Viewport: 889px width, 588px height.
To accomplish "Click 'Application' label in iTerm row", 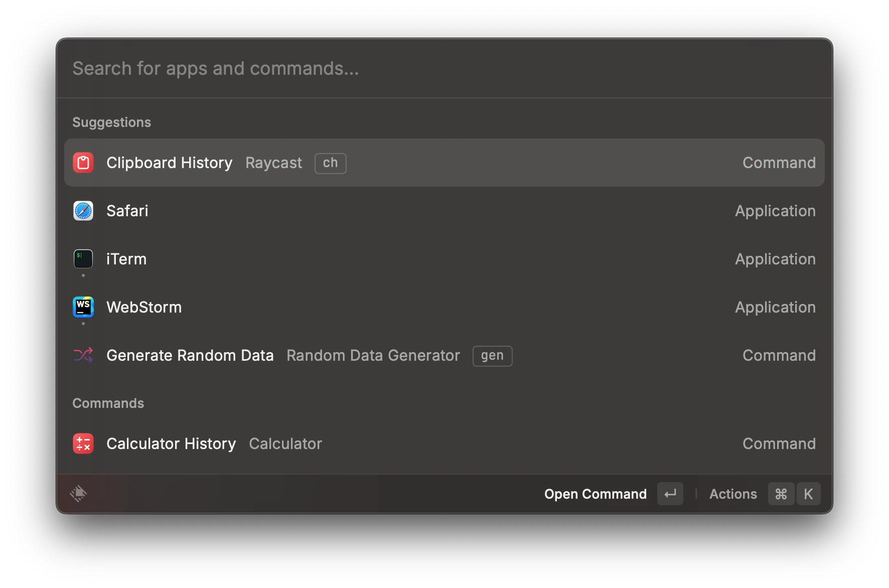I will 776,259.
